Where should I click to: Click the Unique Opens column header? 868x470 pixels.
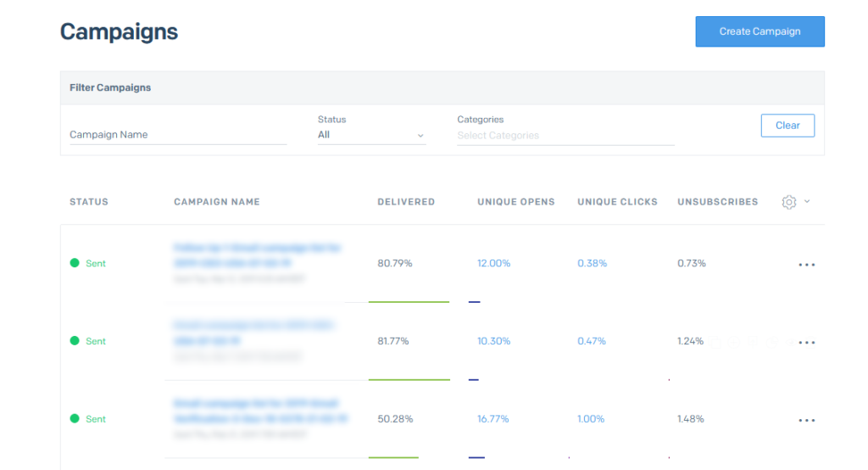click(x=516, y=202)
